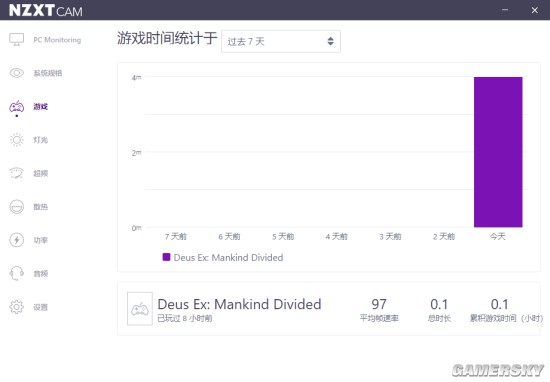Click the 4m y-axis label
Screen dimensions: 550x382
point(136,77)
